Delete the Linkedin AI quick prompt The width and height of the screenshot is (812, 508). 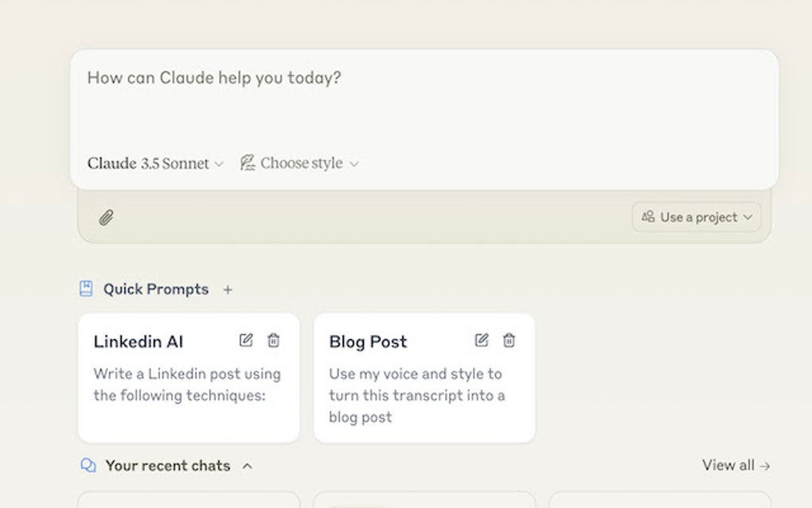tap(273, 340)
